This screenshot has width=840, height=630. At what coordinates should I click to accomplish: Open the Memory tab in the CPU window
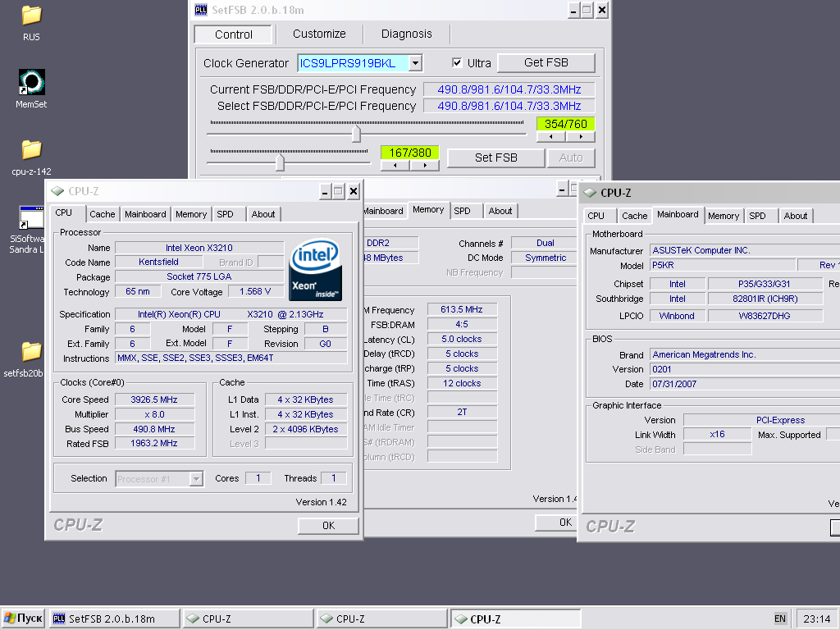coord(191,214)
